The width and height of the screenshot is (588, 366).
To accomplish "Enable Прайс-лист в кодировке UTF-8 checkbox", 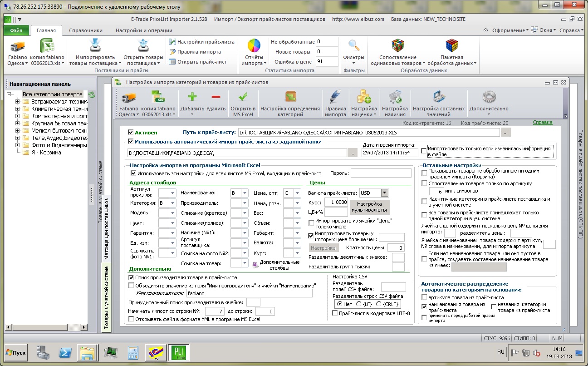I will click(x=335, y=313).
